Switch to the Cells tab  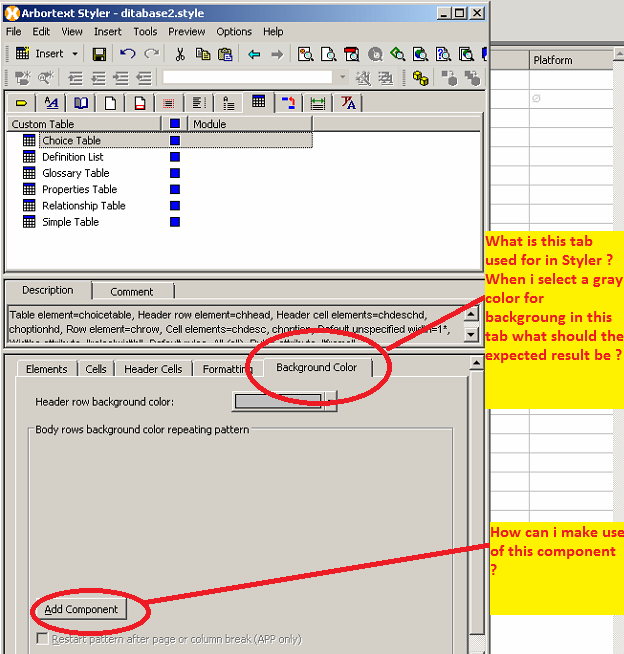point(96,369)
